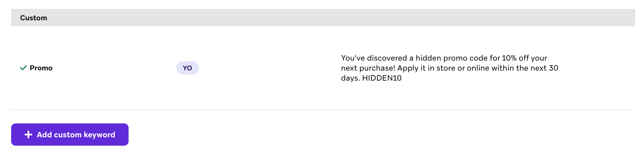Click the "next purchase!" line of reply

[x=368, y=68]
